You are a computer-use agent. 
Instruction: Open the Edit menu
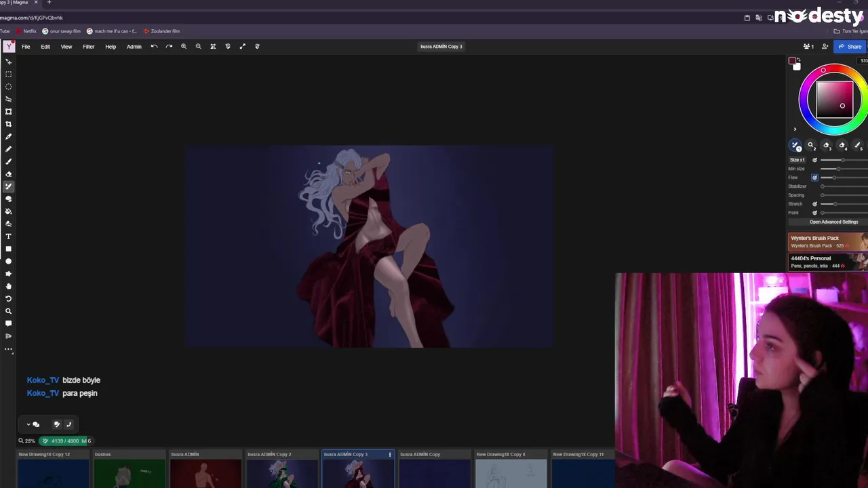(x=45, y=47)
